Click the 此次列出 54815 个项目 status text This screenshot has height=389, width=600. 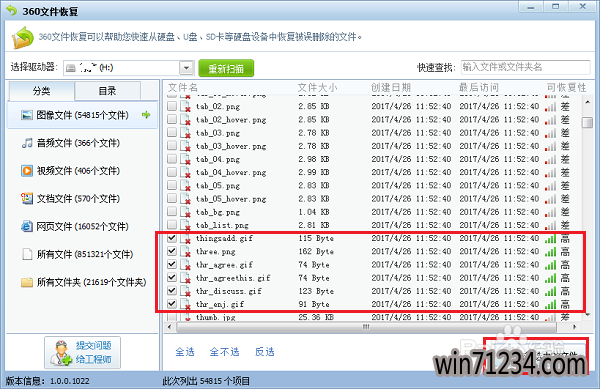[x=206, y=381]
